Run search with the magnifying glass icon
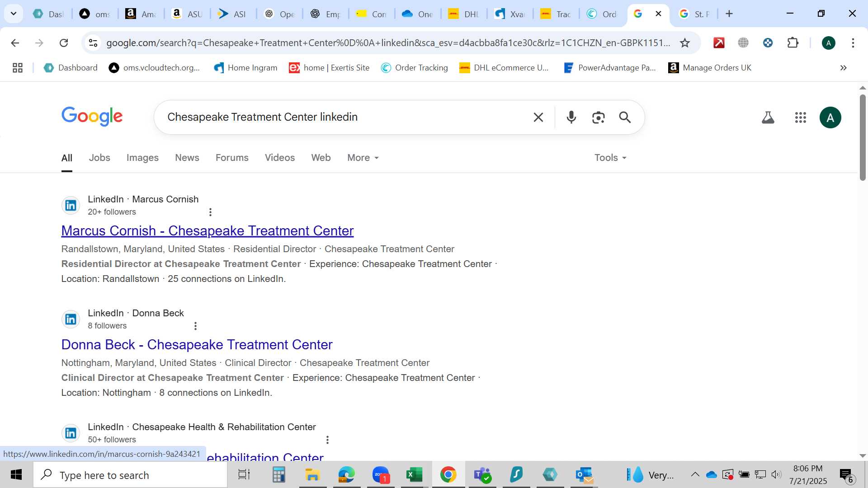 coord(625,117)
